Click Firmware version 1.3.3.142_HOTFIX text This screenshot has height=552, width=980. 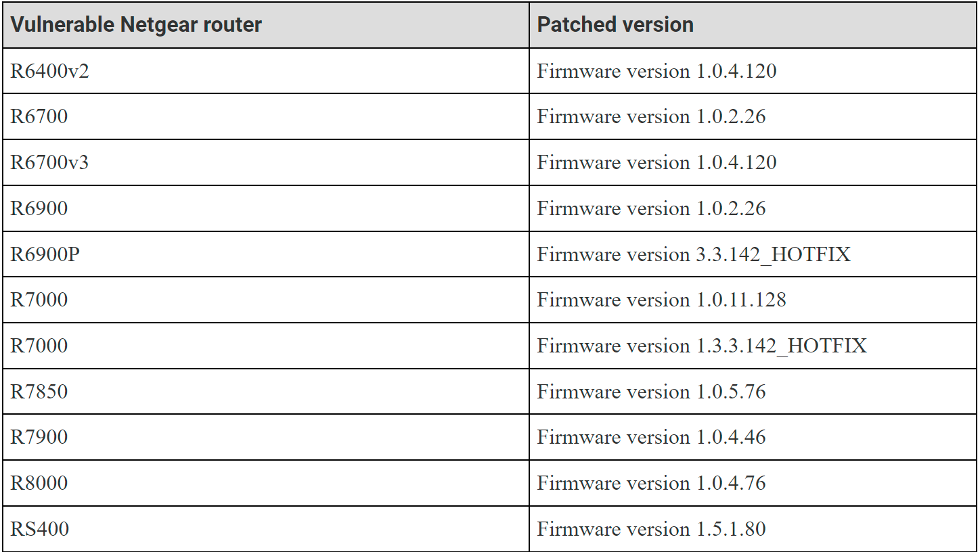702,346
